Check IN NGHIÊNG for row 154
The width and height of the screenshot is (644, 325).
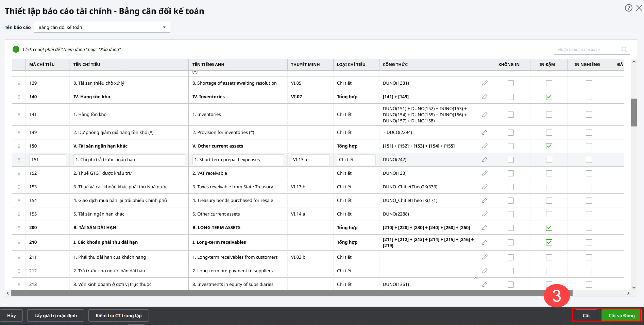point(589,201)
